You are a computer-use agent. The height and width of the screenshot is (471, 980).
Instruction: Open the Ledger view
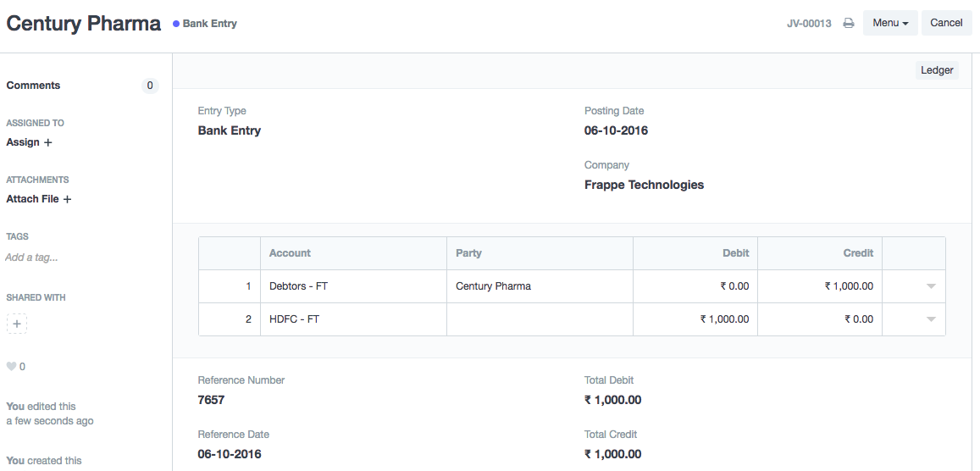(937, 70)
